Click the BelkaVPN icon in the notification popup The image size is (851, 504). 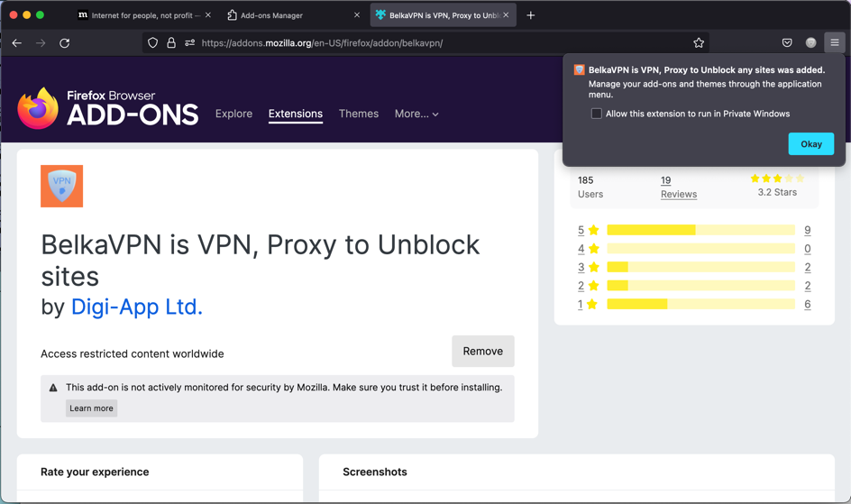pos(579,70)
